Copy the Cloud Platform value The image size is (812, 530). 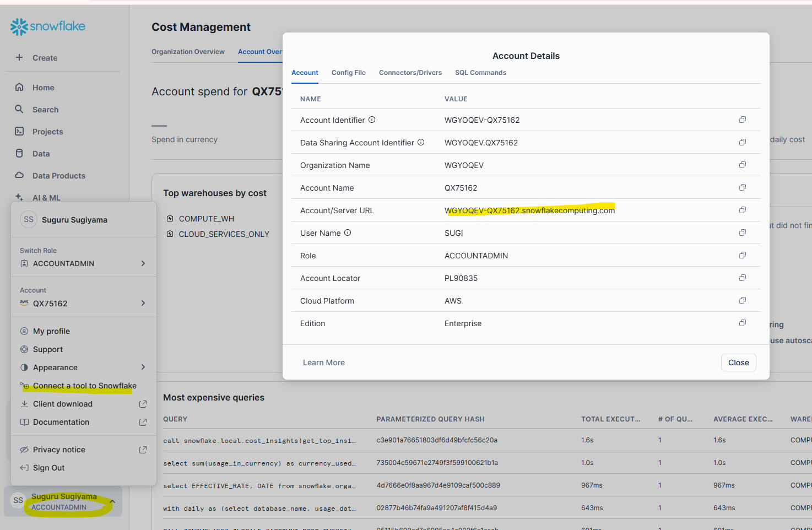742,300
